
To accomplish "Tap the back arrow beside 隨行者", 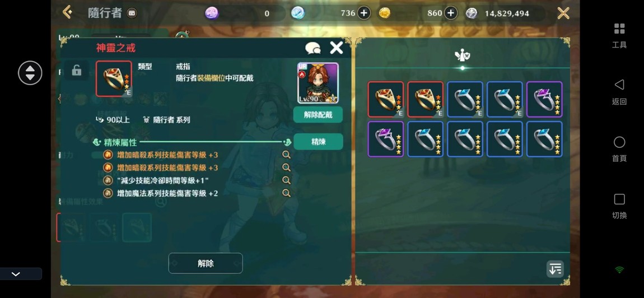I will (67, 12).
